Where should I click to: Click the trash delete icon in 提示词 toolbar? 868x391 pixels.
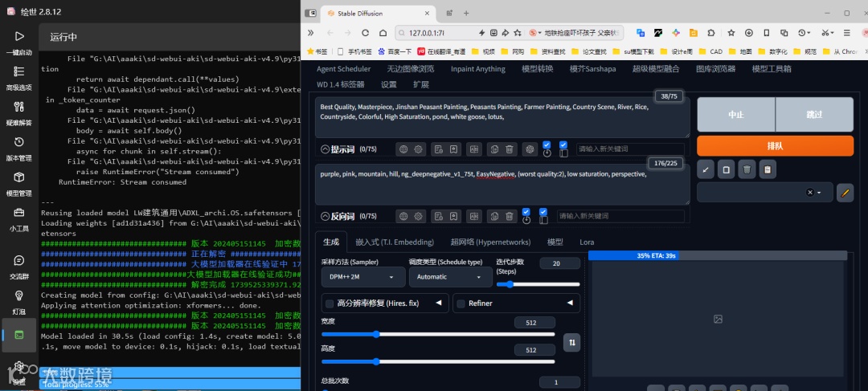(510, 149)
